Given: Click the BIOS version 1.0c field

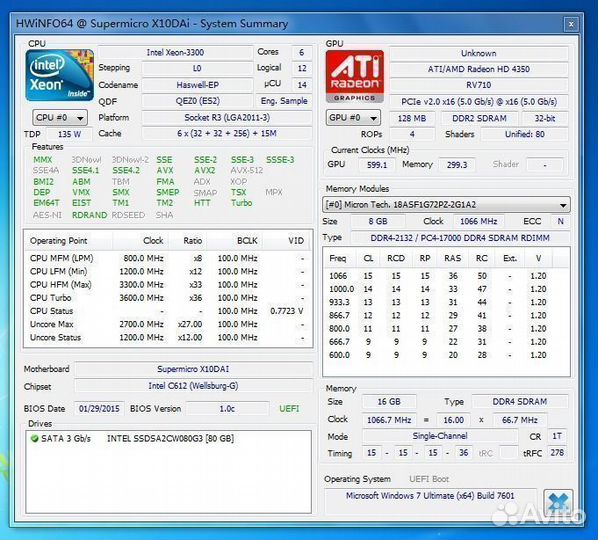Looking at the screenshot, I should pos(227,409).
